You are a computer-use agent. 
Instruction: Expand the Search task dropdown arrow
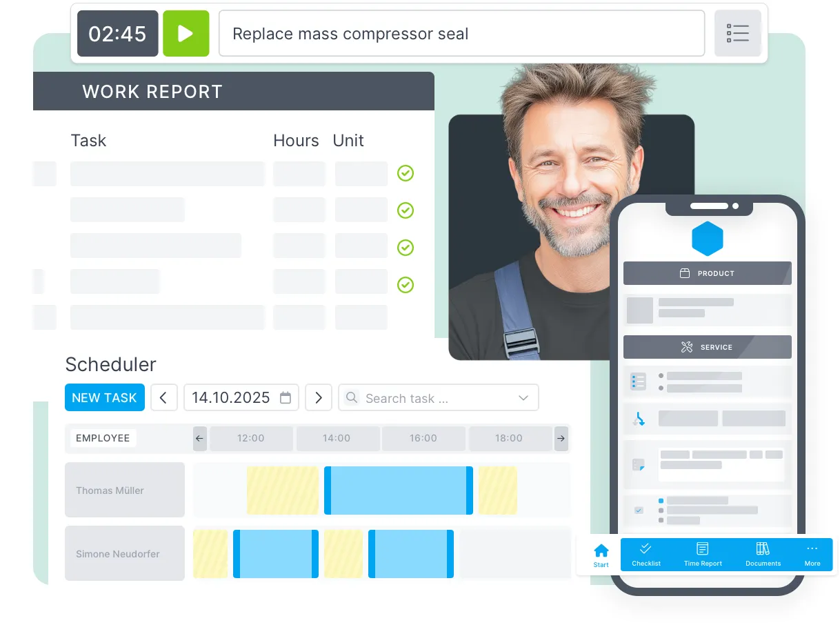(x=523, y=398)
